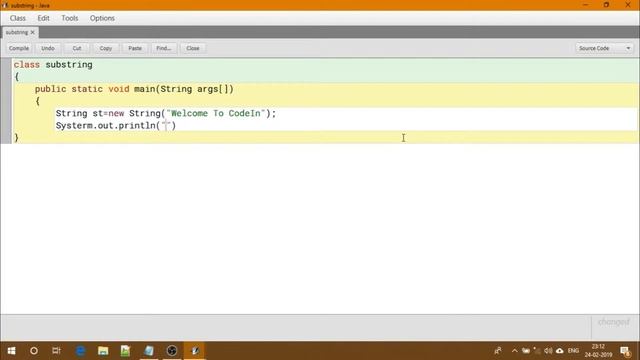Open the Find... search
Screen dimensions: 640x360
pyautogui.click(x=164, y=48)
